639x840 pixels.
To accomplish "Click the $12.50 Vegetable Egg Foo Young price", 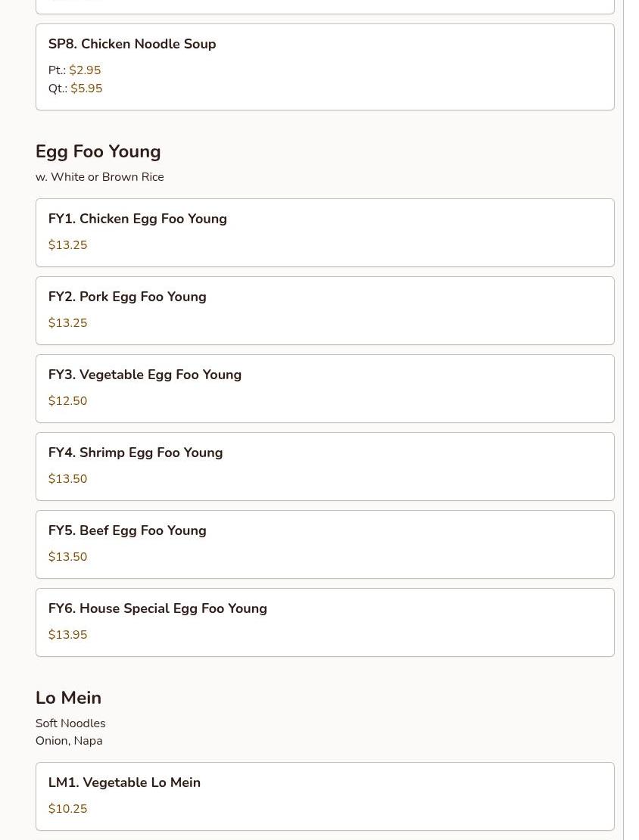I will coord(67,401).
